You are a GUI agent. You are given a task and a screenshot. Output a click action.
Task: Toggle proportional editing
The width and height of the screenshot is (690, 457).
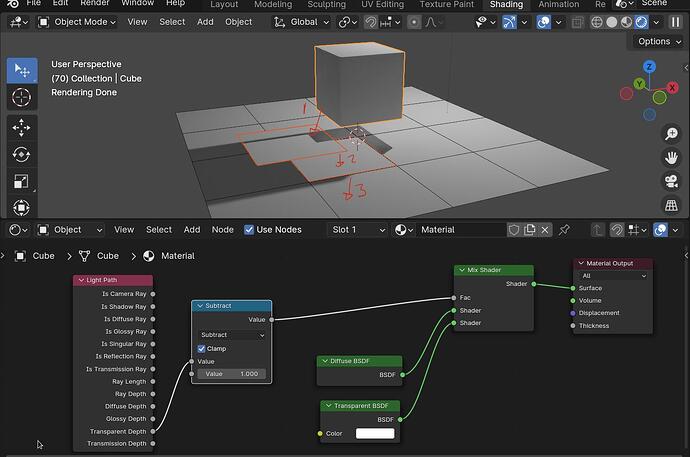(x=414, y=22)
